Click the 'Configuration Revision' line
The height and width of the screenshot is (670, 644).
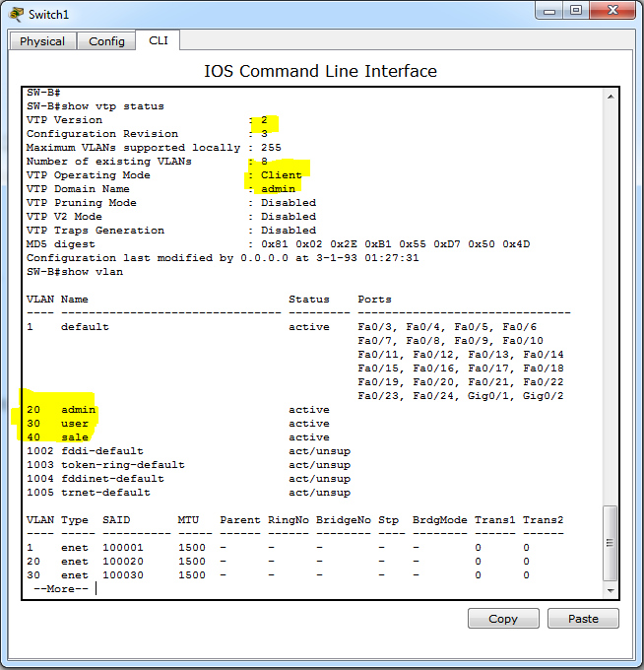[147, 134]
